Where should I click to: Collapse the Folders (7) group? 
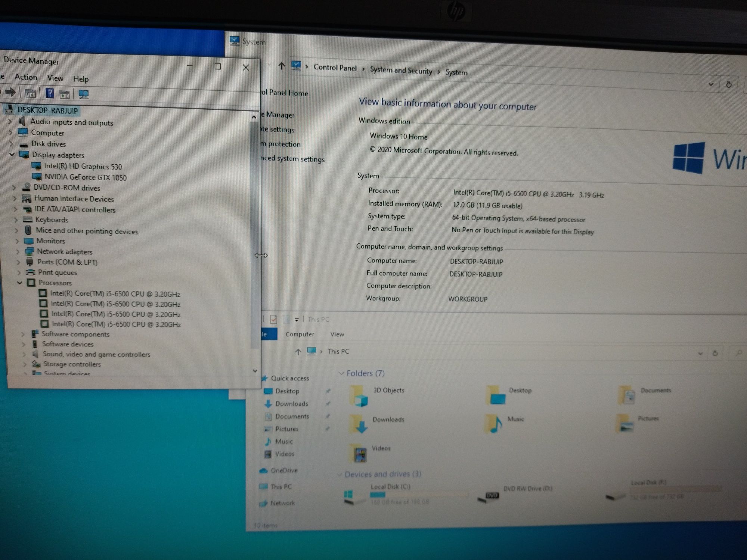(341, 373)
